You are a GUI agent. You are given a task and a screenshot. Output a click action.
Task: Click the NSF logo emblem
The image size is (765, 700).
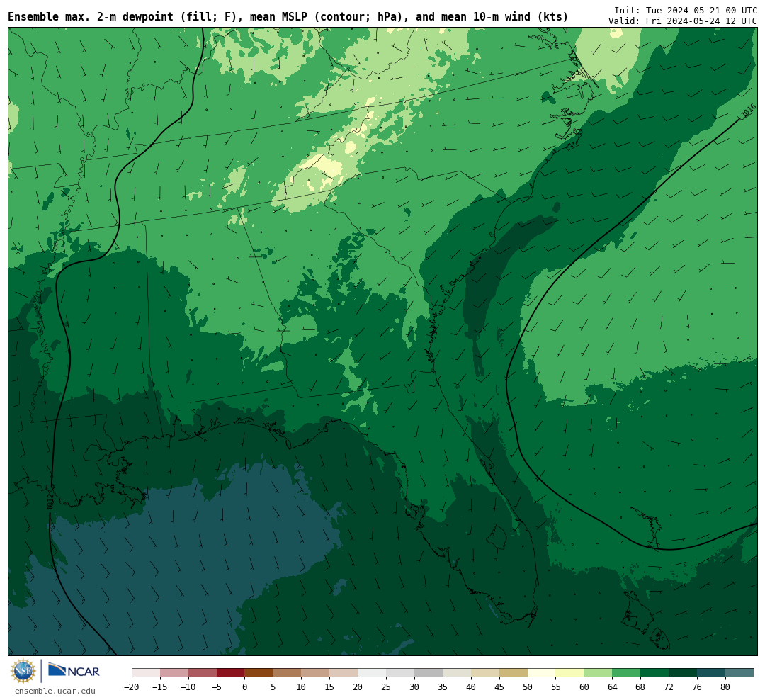pyautogui.click(x=23, y=671)
